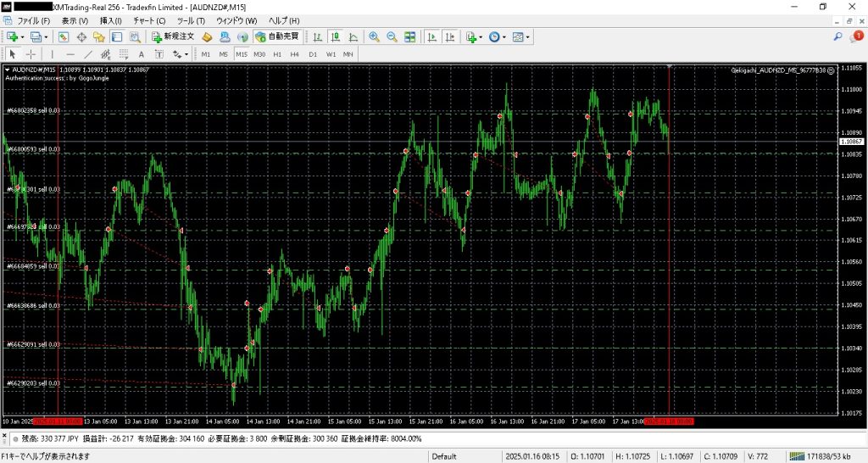Open the indicators list dropdown

pos(481,37)
